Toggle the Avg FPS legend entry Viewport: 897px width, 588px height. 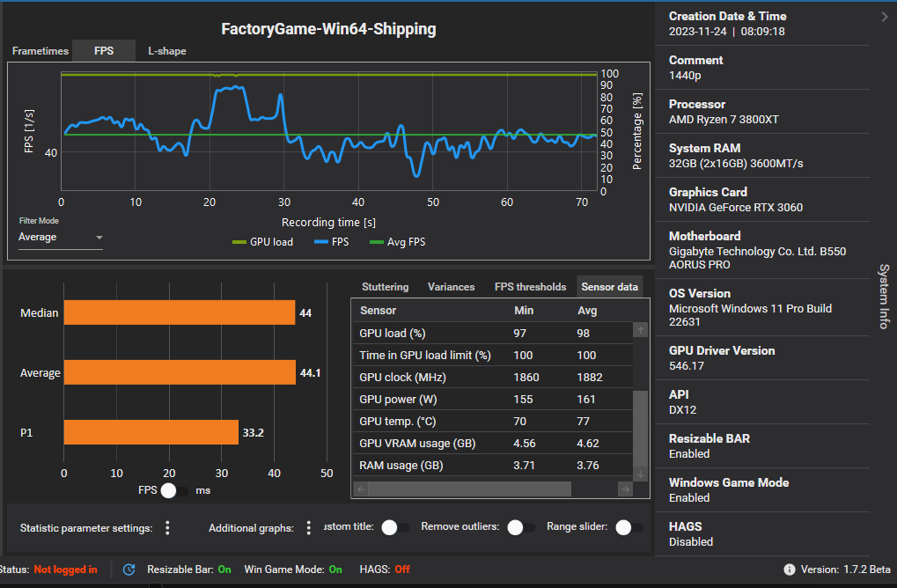tap(398, 242)
